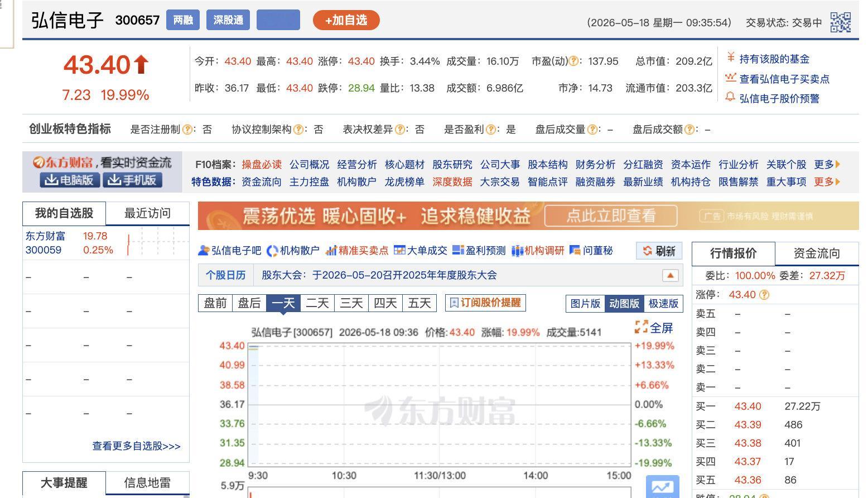868x498 pixels.
Task: Click the 两融 tag button
Action: (x=183, y=20)
